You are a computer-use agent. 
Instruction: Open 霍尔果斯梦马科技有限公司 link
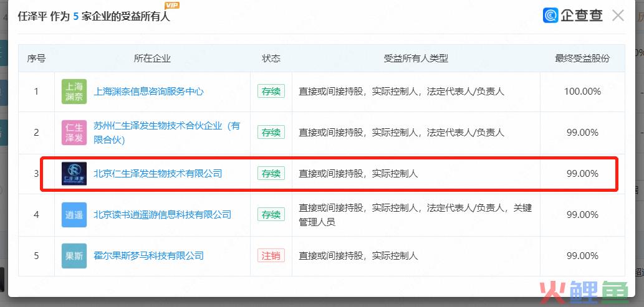148,256
